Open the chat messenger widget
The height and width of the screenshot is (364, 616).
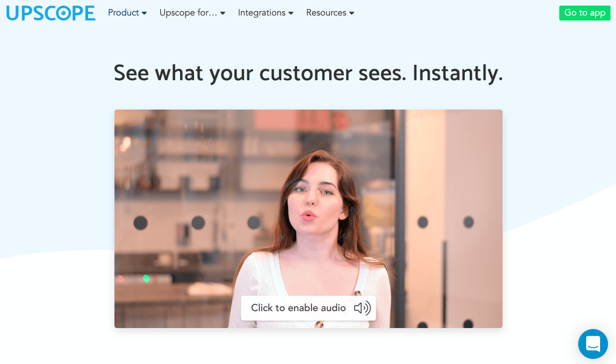(593, 344)
